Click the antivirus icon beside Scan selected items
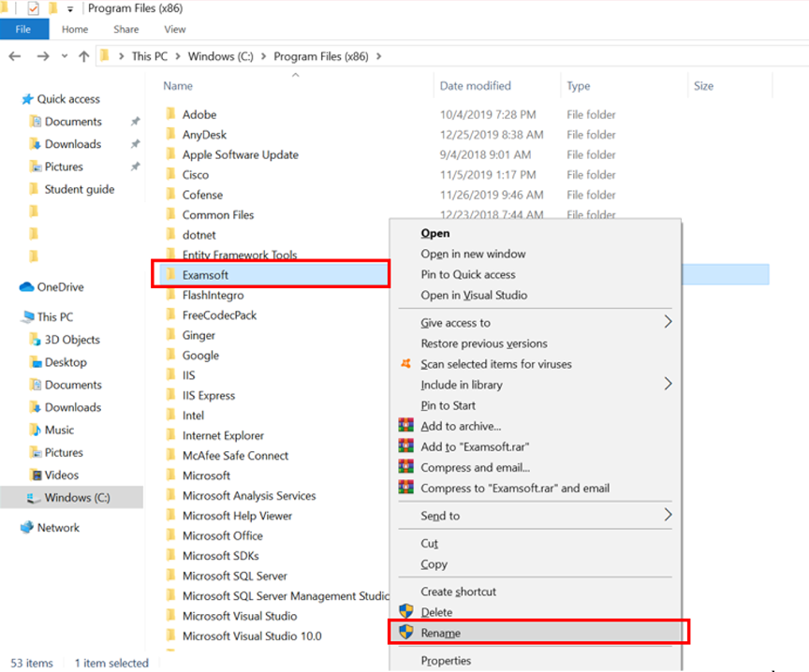Viewport: 809px width, 672px height. tap(406, 363)
